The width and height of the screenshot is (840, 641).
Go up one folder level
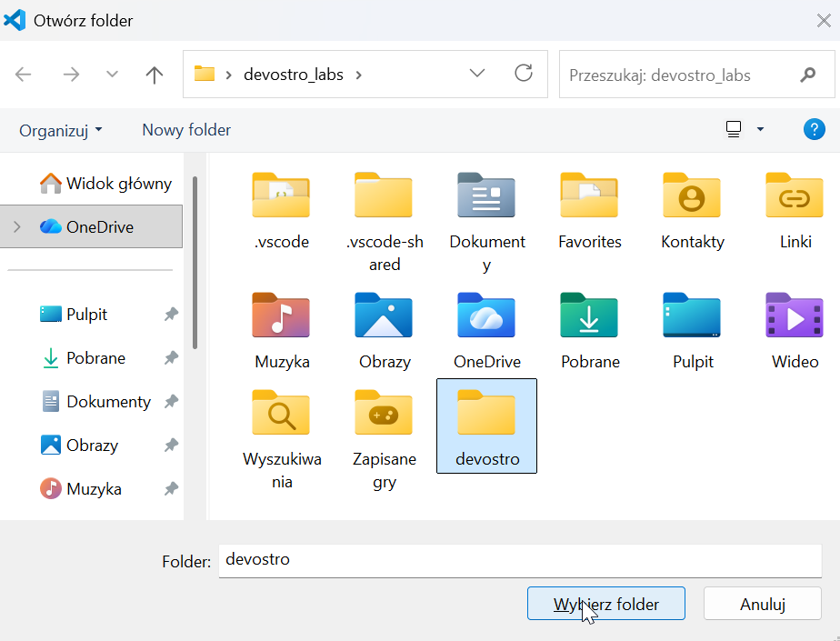(155, 75)
